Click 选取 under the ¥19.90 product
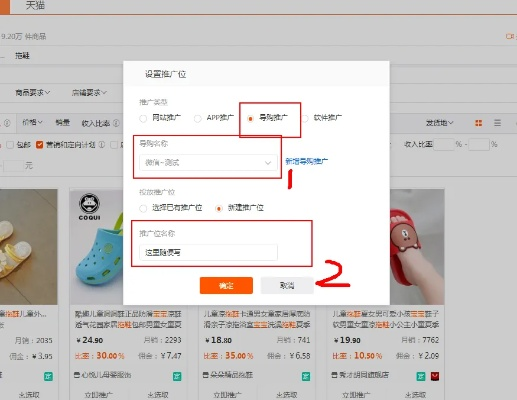 (415, 395)
